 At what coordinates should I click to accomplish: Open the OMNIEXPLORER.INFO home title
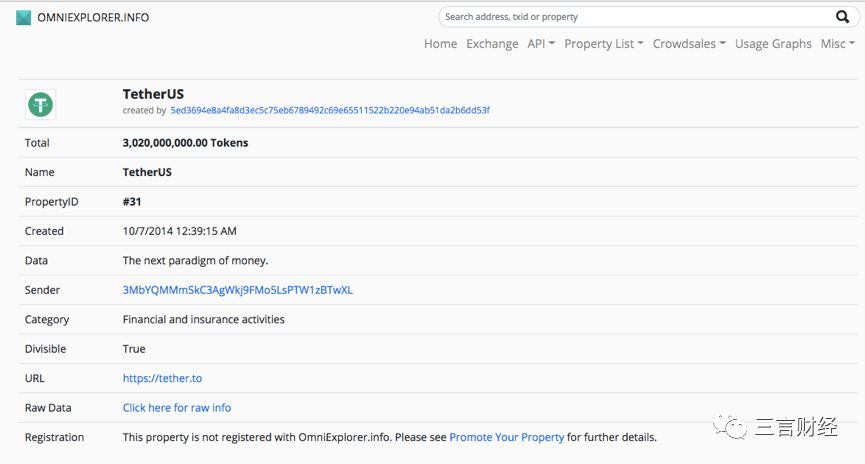[93, 18]
